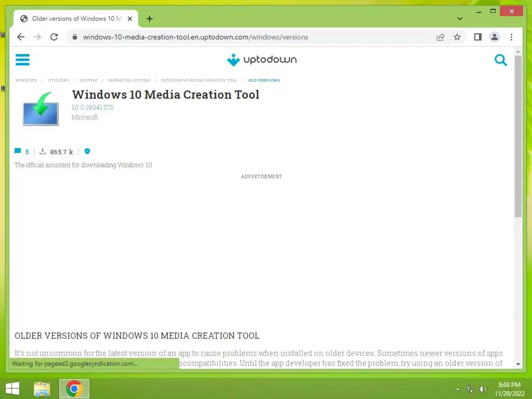Click the Microsoft developer link
Screen dimensions: 532x399
[x=85, y=117]
